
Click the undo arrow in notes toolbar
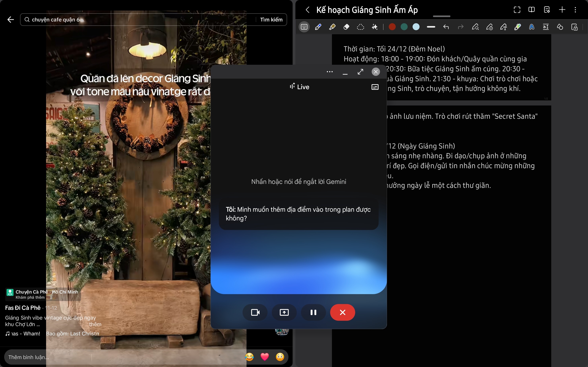click(x=446, y=27)
